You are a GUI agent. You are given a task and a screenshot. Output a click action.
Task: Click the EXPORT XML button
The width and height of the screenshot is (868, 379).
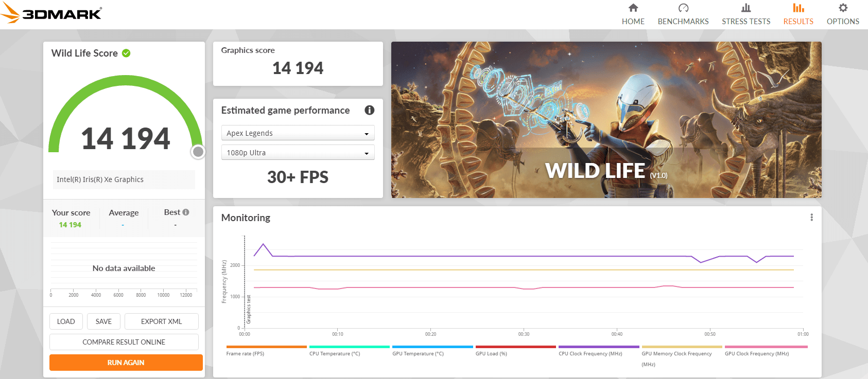point(162,321)
